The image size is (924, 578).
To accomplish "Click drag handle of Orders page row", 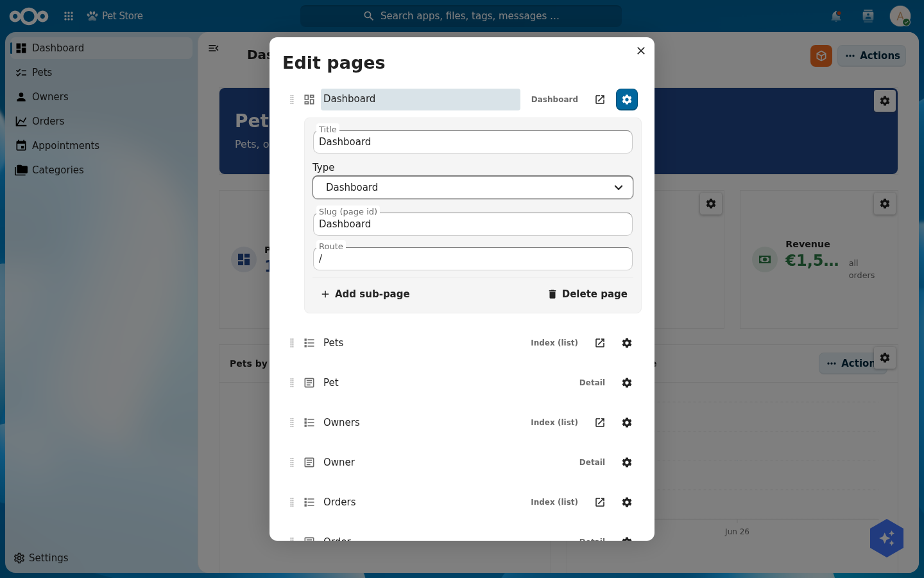I will pos(292,502).
